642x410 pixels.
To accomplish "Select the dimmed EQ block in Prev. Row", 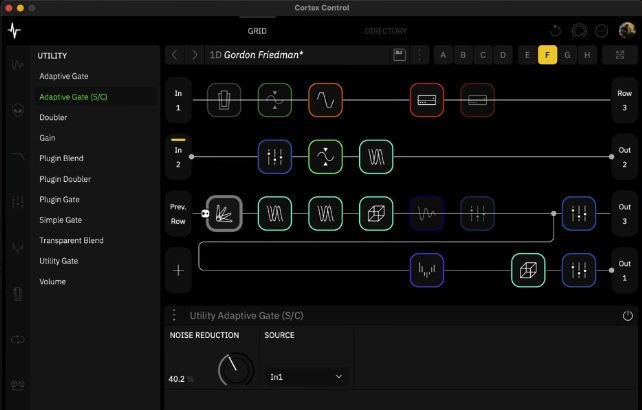I will (x=477, y=213).
